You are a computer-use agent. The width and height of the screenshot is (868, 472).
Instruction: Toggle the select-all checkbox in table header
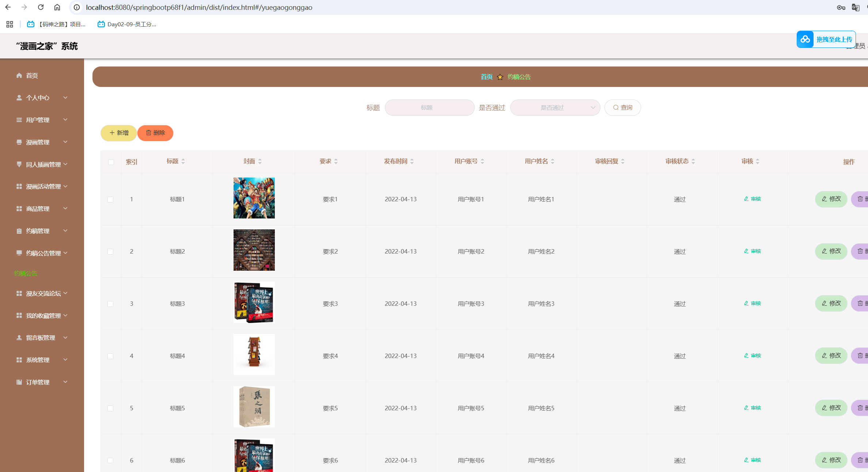click(x=111, y=162)
